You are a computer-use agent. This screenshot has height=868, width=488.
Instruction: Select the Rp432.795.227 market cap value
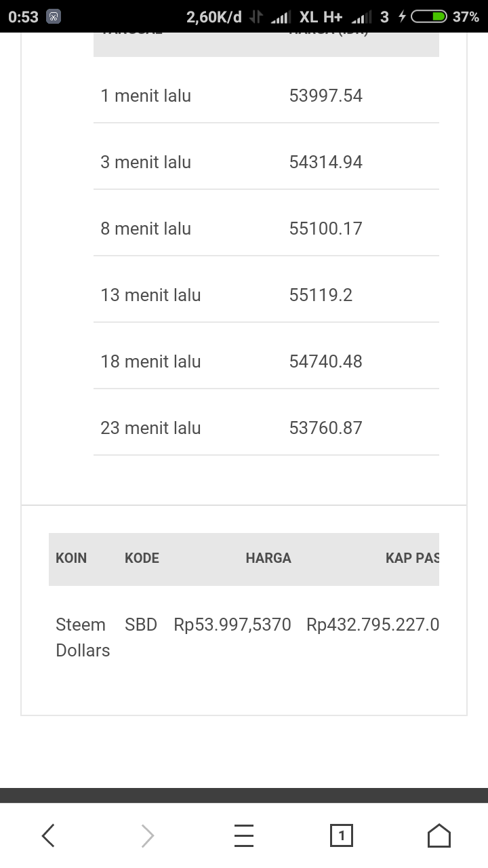point(373,625)
